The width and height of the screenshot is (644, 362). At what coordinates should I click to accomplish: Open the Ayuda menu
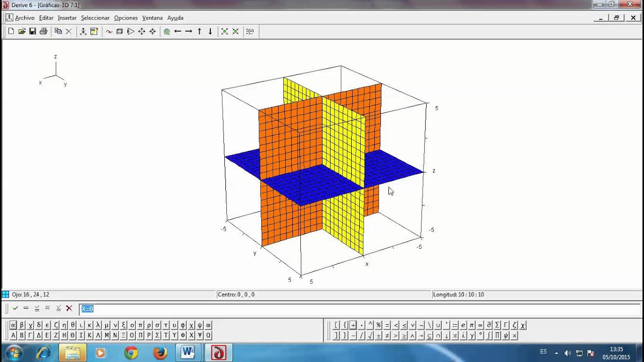coord(176,18)
